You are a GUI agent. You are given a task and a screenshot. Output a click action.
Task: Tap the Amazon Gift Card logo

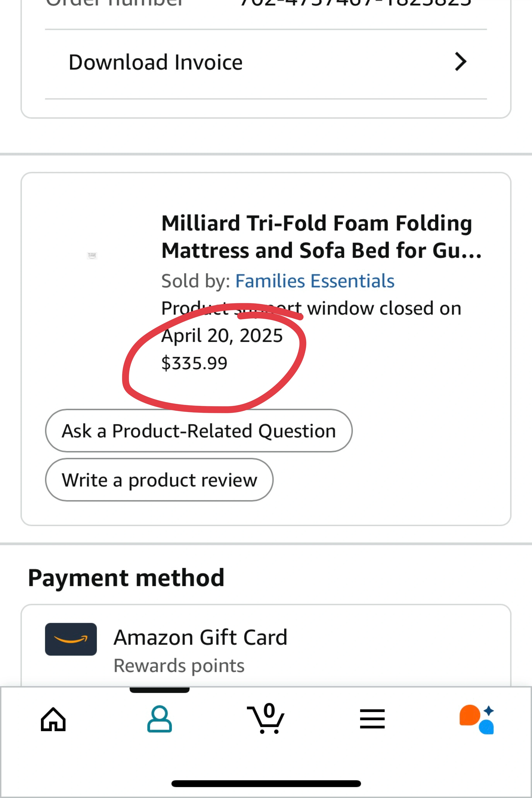[71, 639]
